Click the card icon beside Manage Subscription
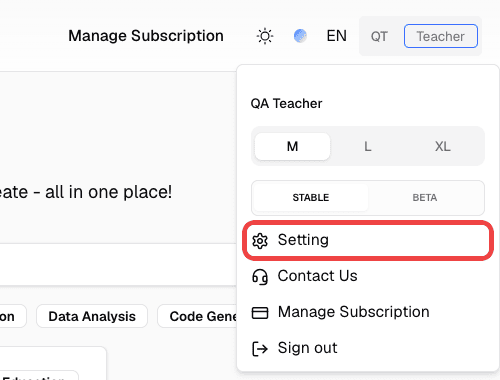The height and width of the screenshot is (380, 500). point(260,313)
